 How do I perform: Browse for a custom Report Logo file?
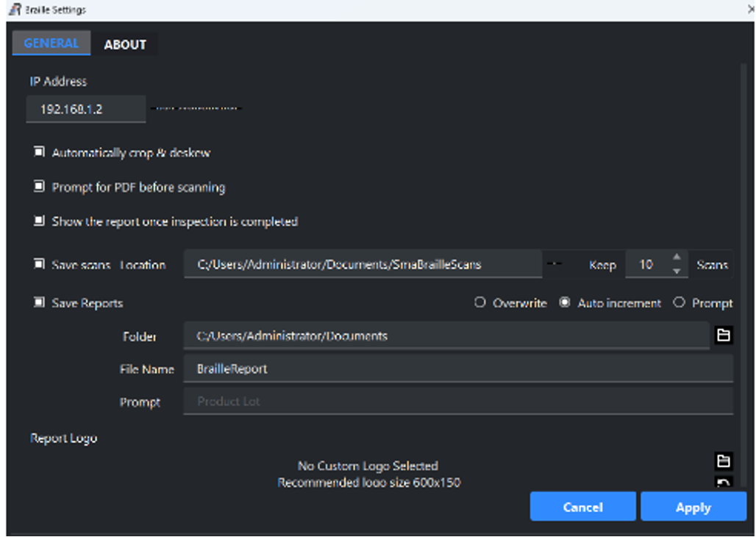point(724,461)
